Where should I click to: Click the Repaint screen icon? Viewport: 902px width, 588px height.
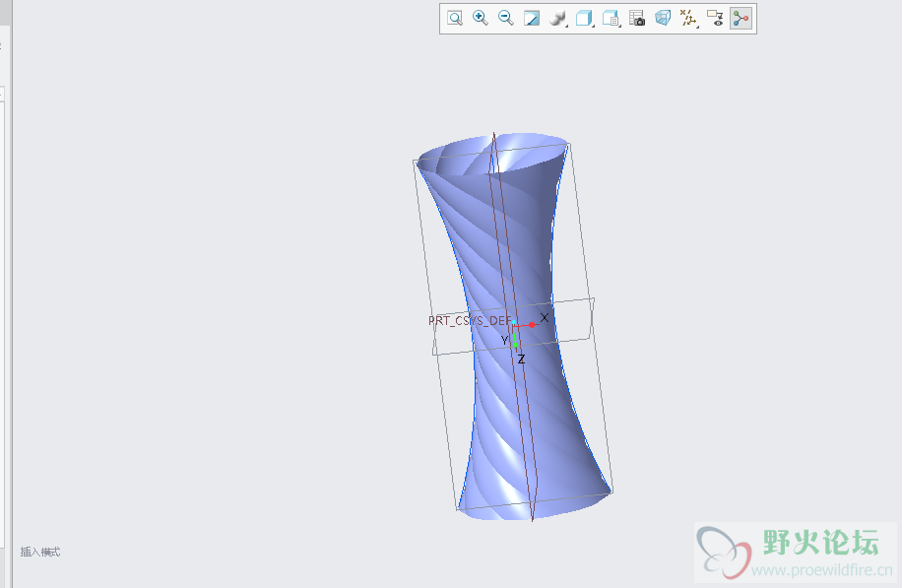pos(532,19)
